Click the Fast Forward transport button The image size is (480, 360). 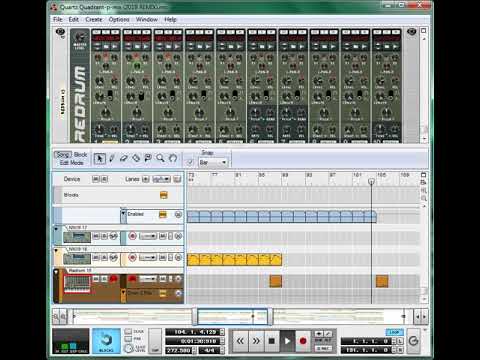coord(256,341)
